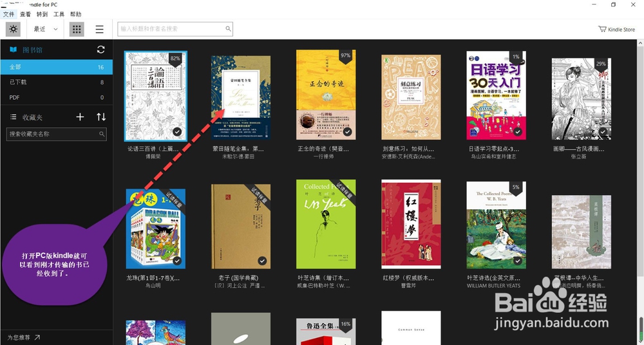
Task: Click the title and author search field
Action: 175,29
